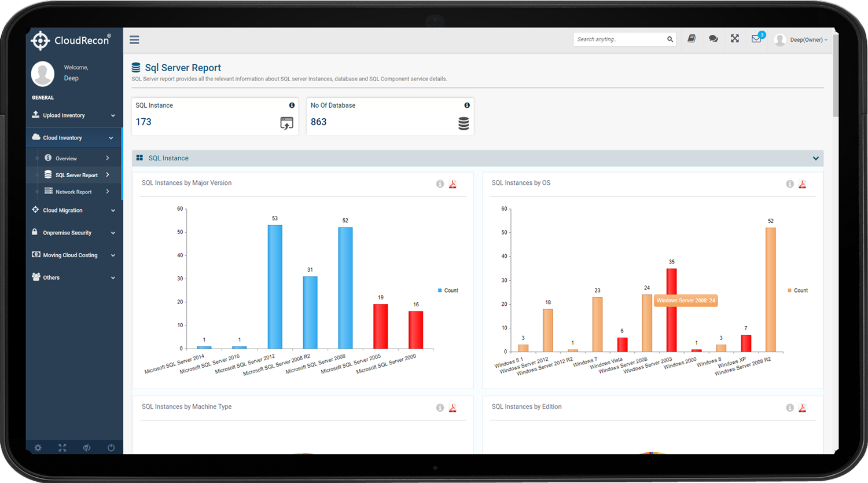Toggle Count legend in Major Version chart

(x=448, y=291)
